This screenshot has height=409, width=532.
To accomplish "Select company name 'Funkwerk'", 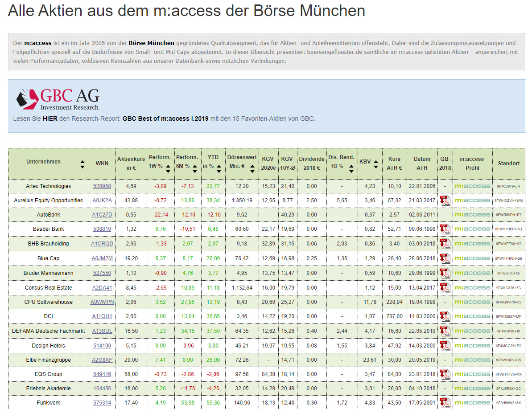I will [x=49, y=403].
